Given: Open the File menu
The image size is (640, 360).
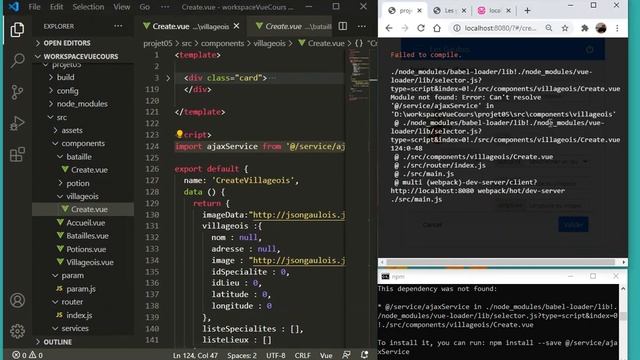Looking at the screenshot, I should click(34, 7).
